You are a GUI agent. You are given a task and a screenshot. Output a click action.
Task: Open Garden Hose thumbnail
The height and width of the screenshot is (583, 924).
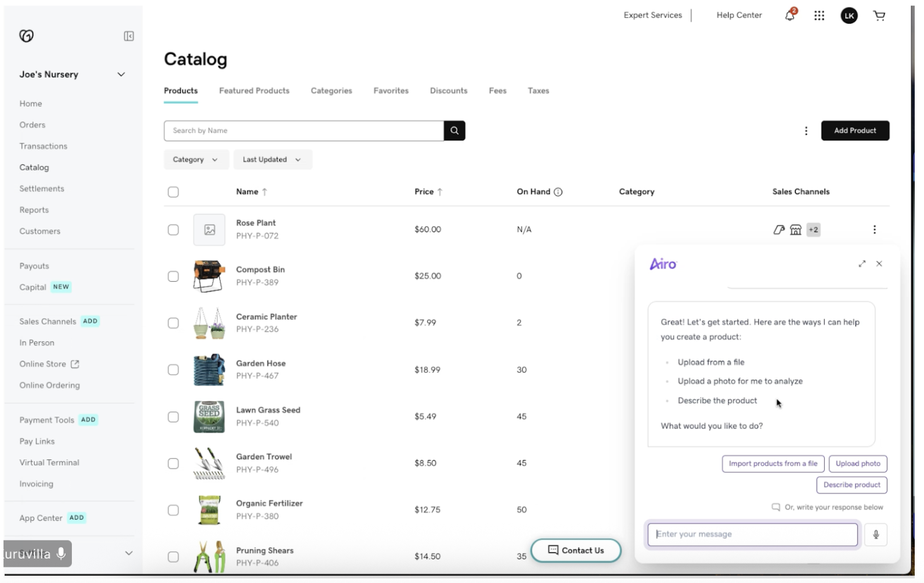[x=209, y=370]
